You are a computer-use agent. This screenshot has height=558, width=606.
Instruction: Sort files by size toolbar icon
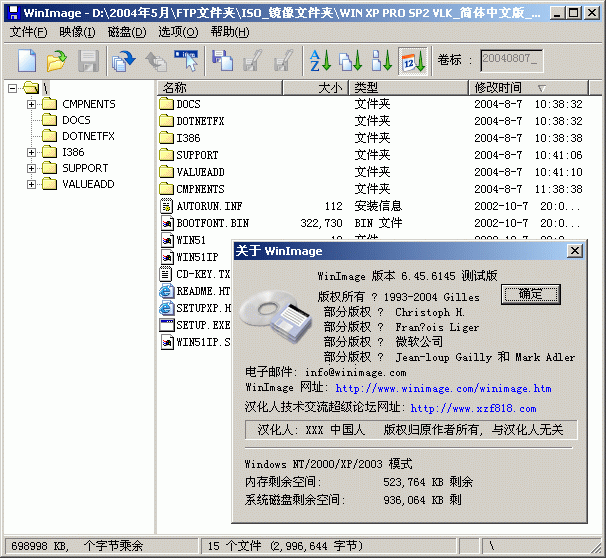point(382,61)
